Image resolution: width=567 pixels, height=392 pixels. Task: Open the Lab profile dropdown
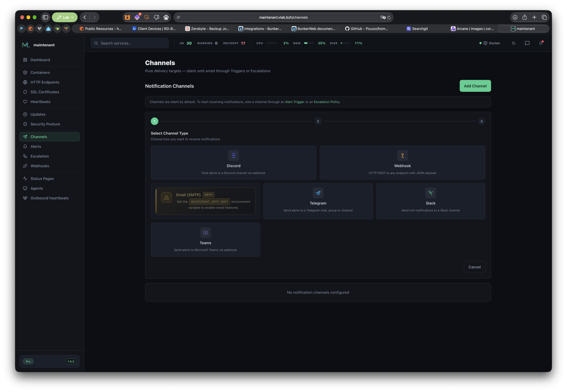[x=65, y=17]
